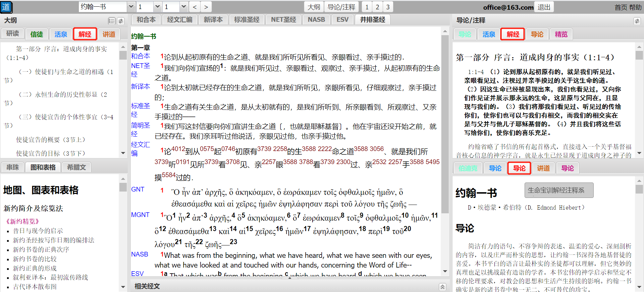Open the chapter number dropdown
644x292 pixels.
158,7
